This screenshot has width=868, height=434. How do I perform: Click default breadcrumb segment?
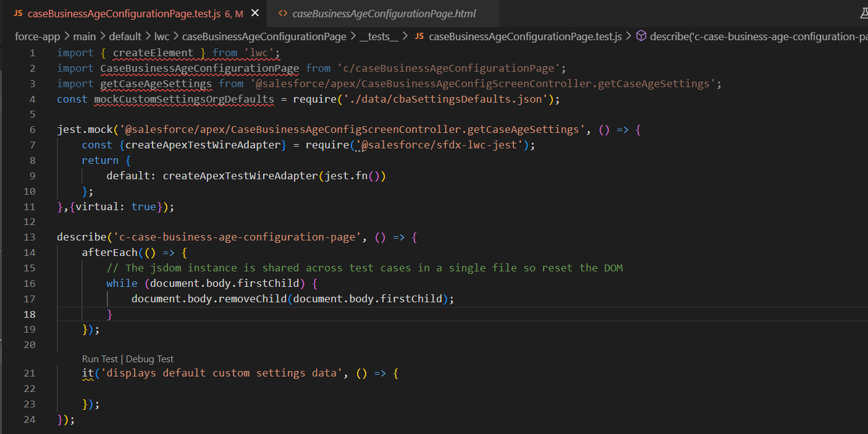(x=125, y=36)
